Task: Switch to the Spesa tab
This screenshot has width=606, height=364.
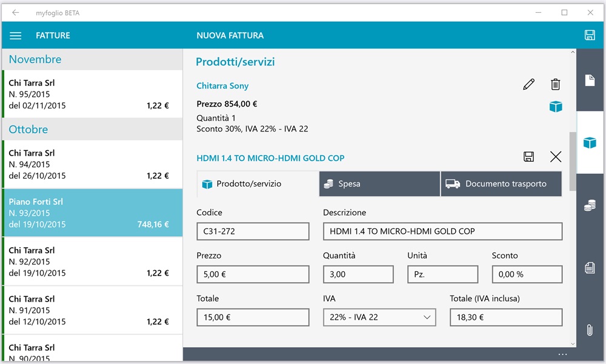Action: point(379,184)
